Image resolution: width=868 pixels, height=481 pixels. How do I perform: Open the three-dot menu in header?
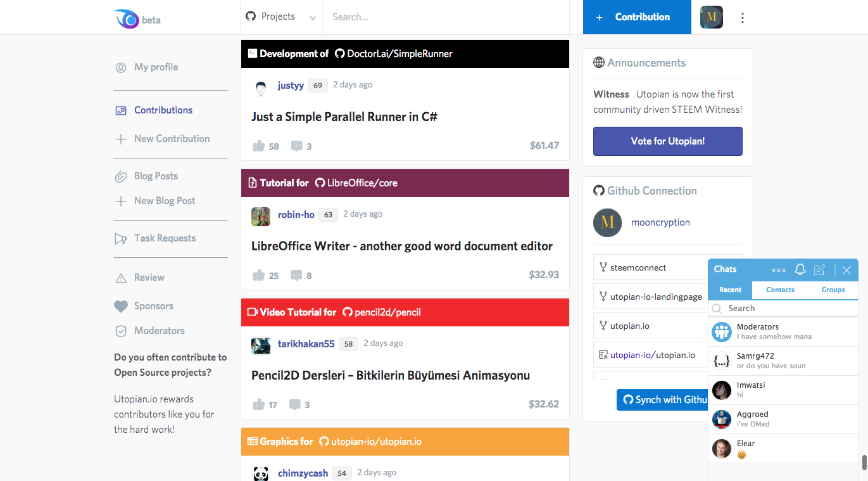coord(743,18)
